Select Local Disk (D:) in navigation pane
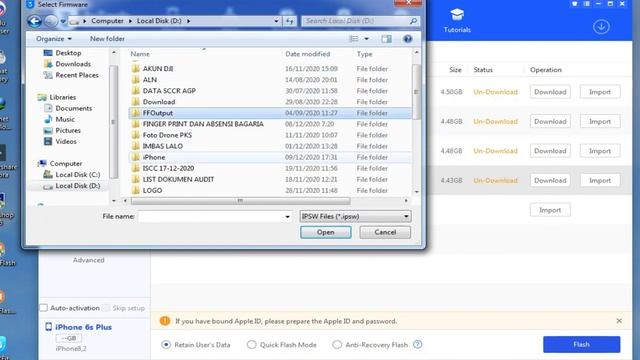The height and width of the screenshot is (360, 640). pyautogui.click(x=72, y=186)
